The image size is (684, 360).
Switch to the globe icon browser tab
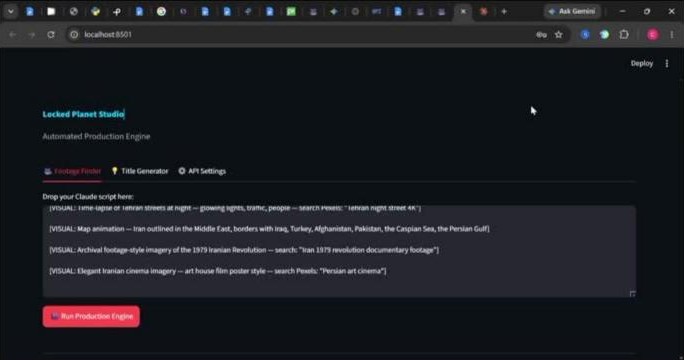[x=74, y=12]
